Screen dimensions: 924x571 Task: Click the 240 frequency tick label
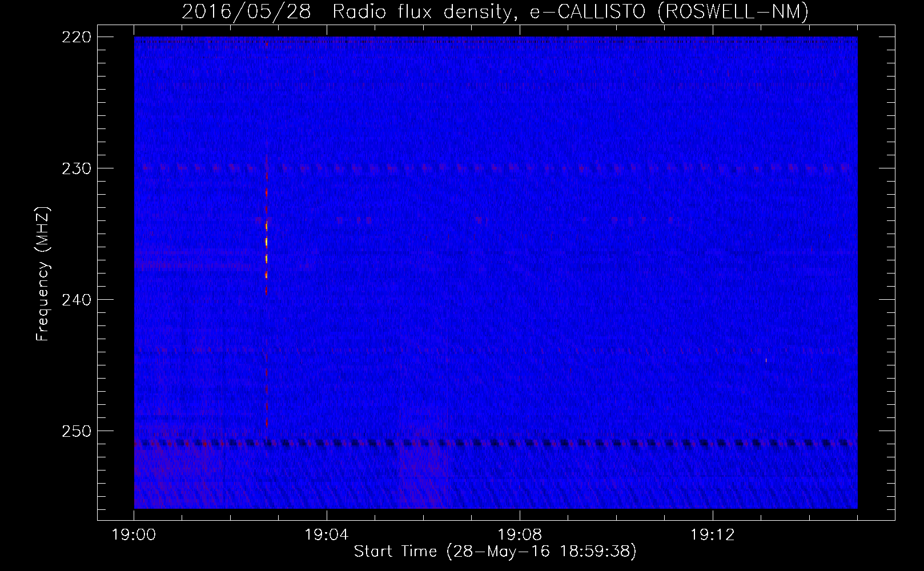click(x=76, y=300)
